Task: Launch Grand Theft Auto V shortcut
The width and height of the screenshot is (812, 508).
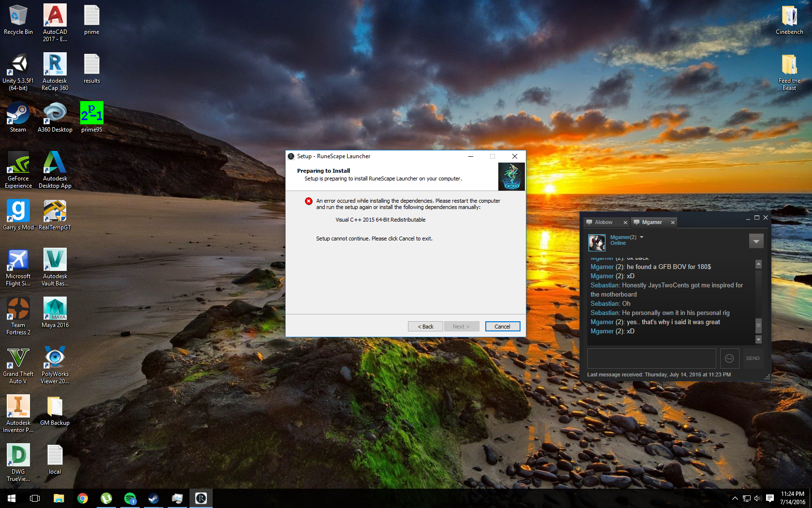Action: coord(18,365)
